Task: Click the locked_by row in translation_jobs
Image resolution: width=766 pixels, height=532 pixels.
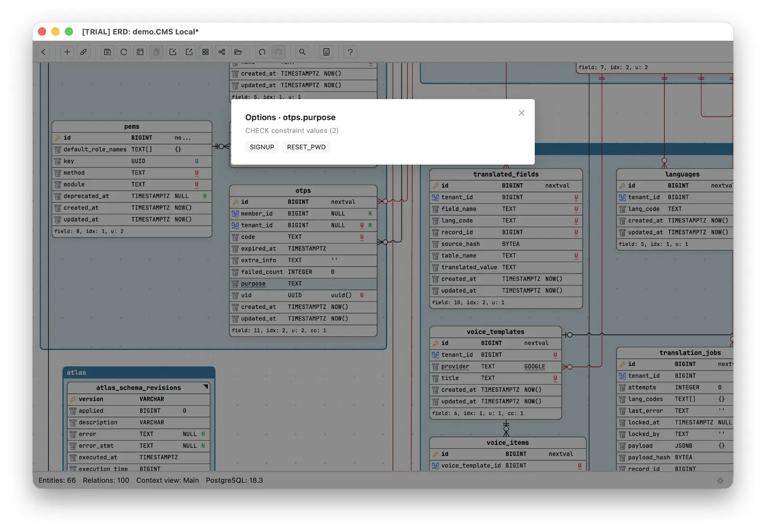Action: [675, 434]
